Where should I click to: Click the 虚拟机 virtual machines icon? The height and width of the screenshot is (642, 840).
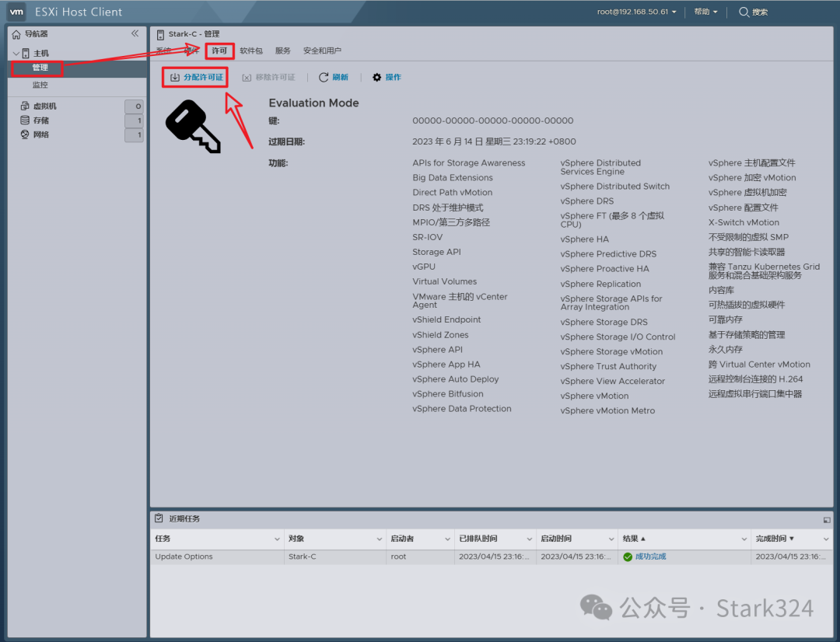[25, 106]
